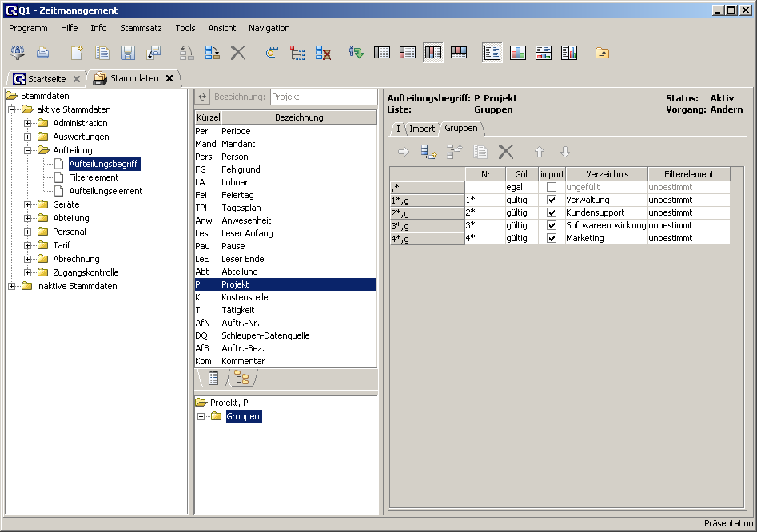Click the yellow folder-up icon in toolbar

[x=602, y=53]
